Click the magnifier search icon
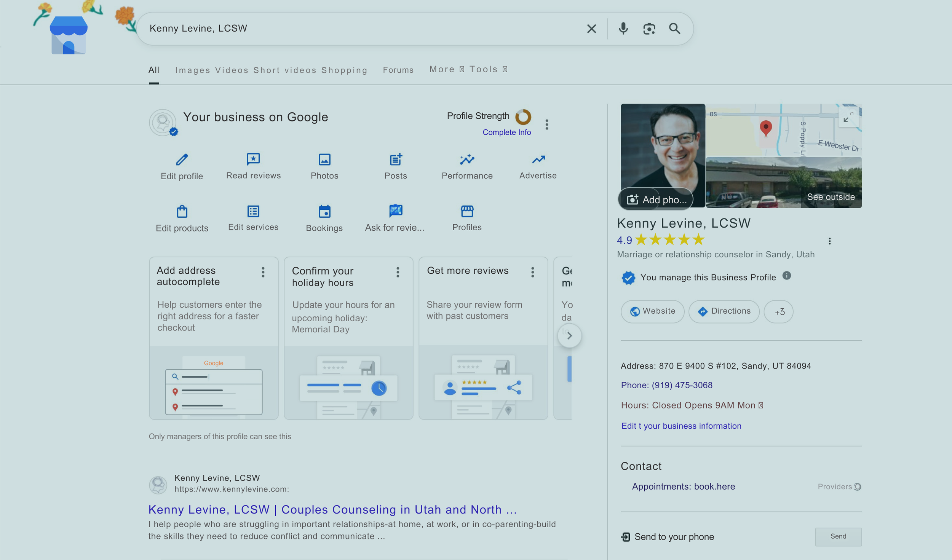Screen dimensions: 952x560 coord(674,29)
